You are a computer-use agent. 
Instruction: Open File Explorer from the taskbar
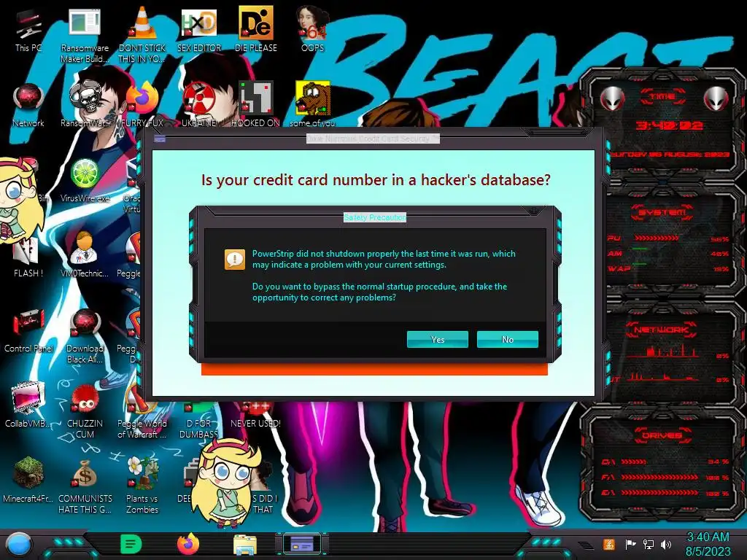click(x=245, y=545)
